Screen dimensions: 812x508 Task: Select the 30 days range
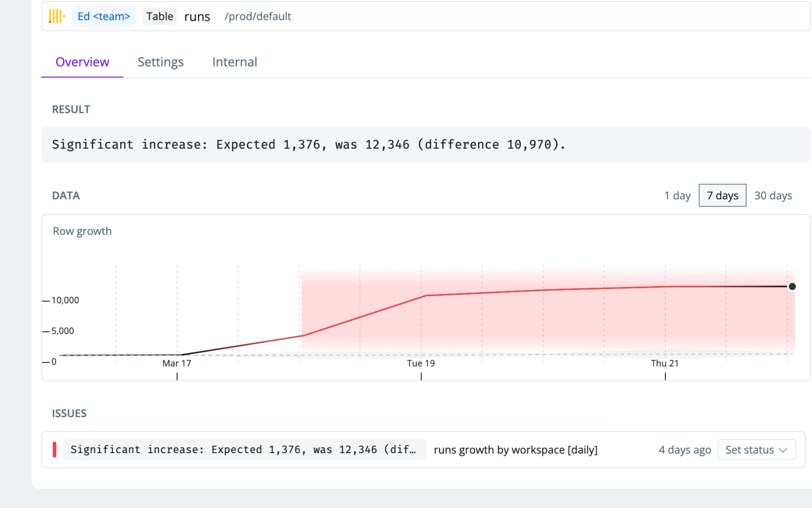click(x=773, y=196)
